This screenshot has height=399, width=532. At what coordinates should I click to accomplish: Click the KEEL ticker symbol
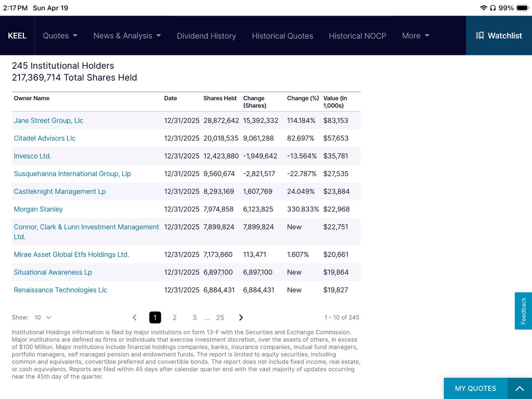click(x=17, y=36)
